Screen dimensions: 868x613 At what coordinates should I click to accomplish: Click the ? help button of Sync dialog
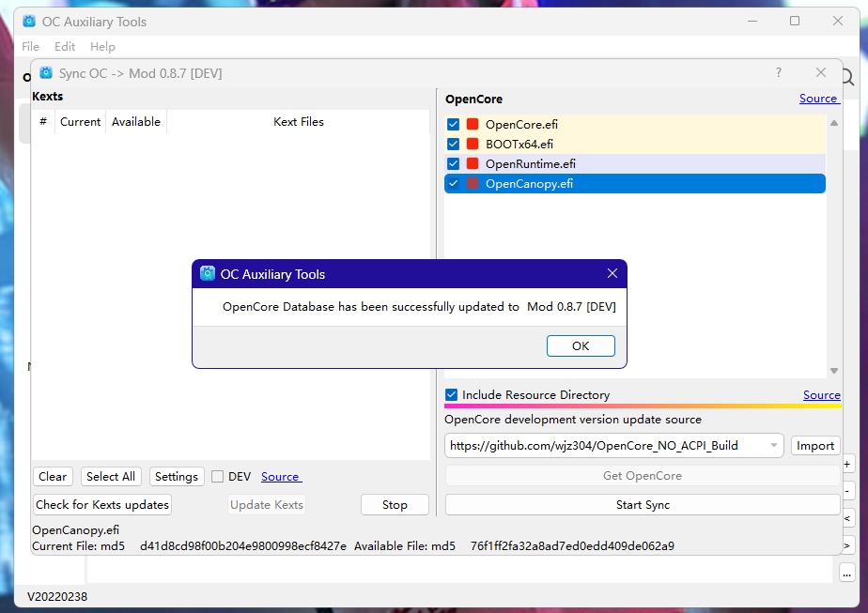click(x=779, y=73)
